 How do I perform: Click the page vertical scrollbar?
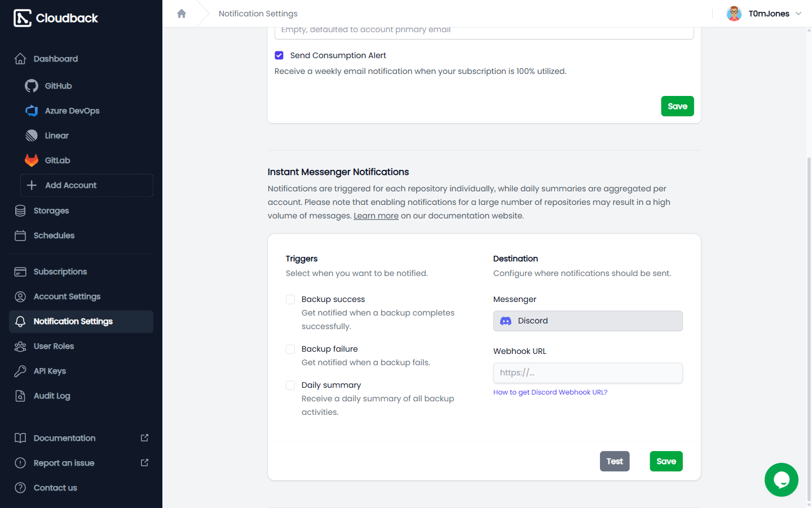point(809,330)
